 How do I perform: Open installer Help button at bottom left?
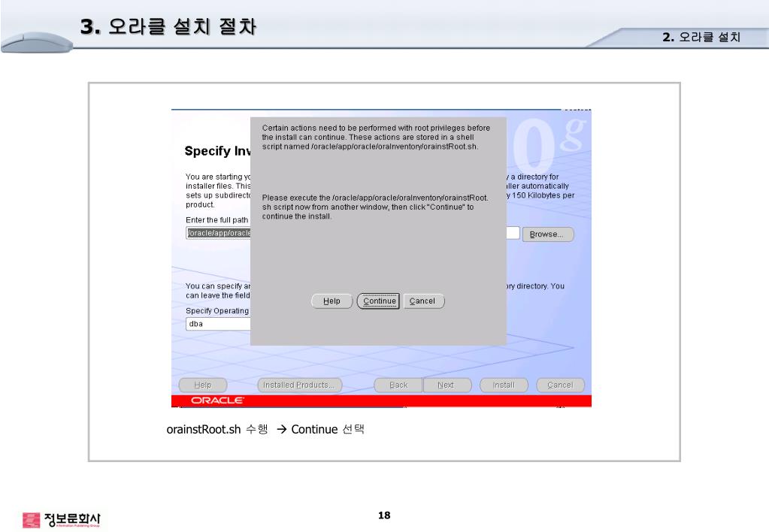click(202, 385)
